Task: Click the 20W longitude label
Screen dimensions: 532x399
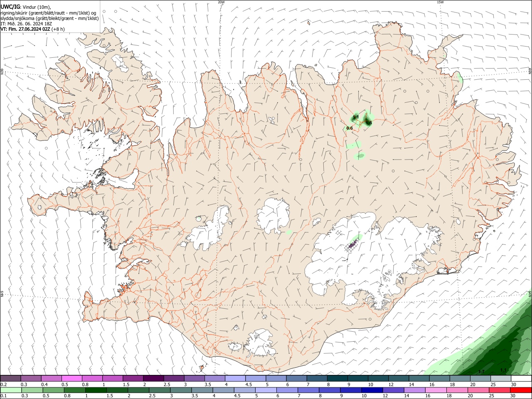Action: coord(221,2)
